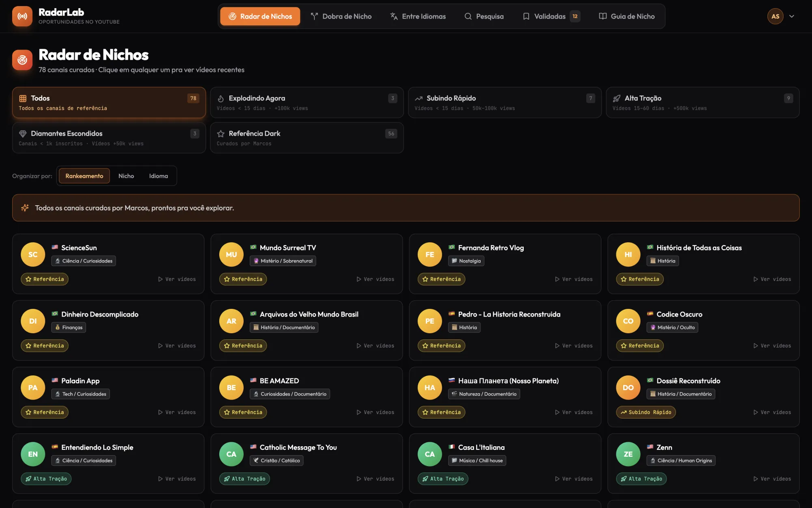Organize by Rankeamento
Image resolution: width=812 pixels, height=508 pixels.
pos(84,176)
